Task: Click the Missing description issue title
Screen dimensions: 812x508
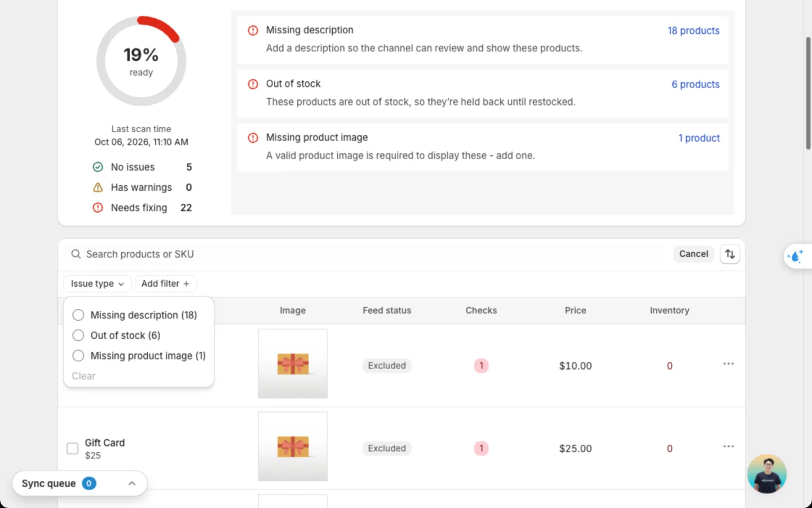Action: 310,30
